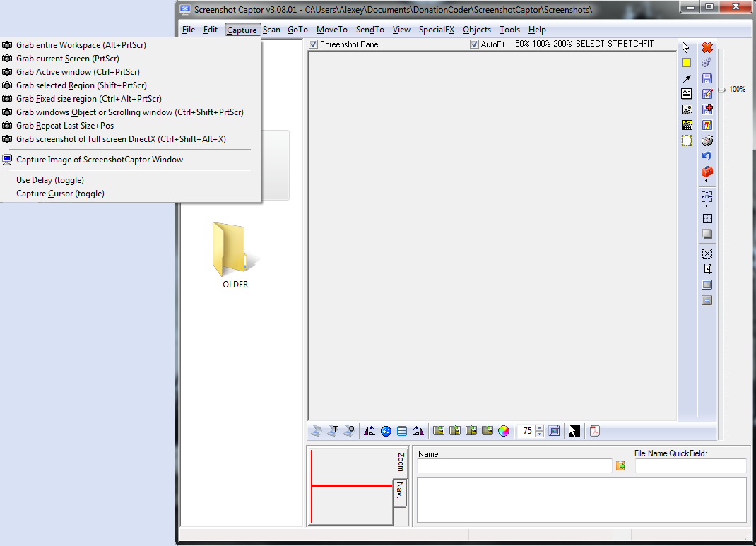This screenshot has width=756, height=546.
Task: Click the Name input field
Action: 514,466
